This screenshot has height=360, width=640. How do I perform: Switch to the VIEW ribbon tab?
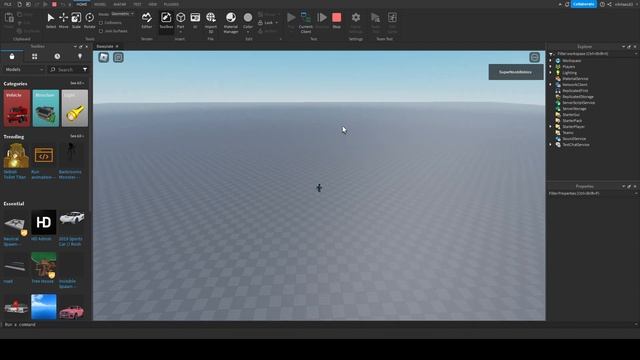pyautogui.click(x=153, y=4)
